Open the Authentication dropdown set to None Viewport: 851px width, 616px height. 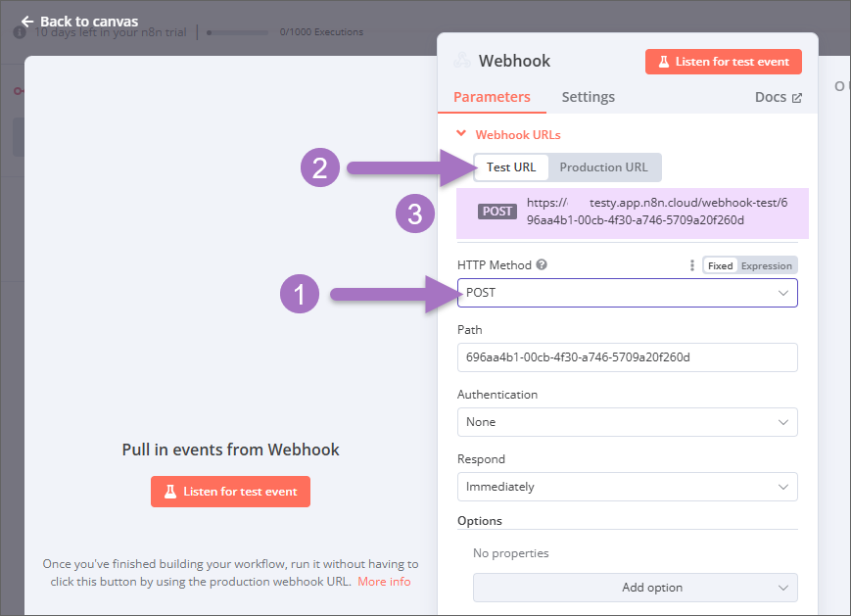pyautogui.click(x=627, y=422)
